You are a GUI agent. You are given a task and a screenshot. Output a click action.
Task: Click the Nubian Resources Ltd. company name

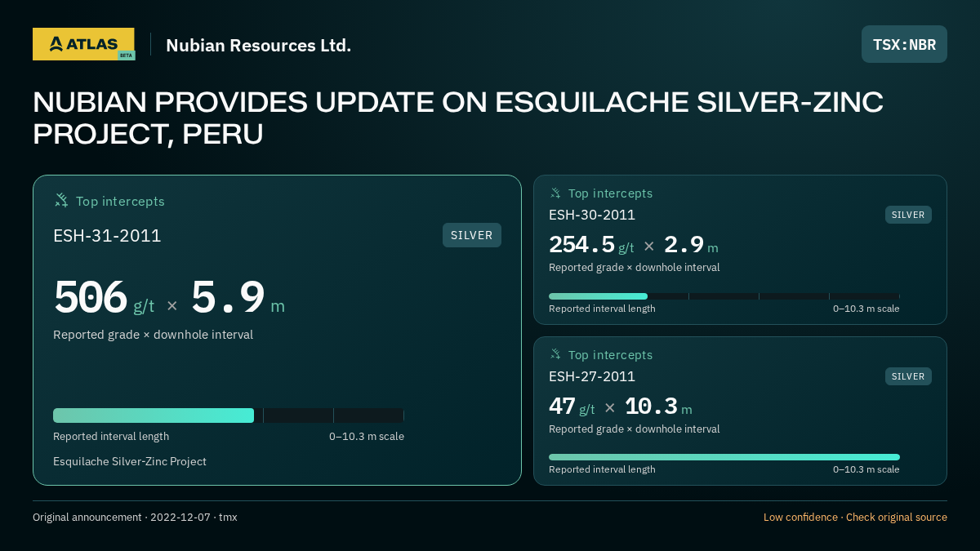259,45
